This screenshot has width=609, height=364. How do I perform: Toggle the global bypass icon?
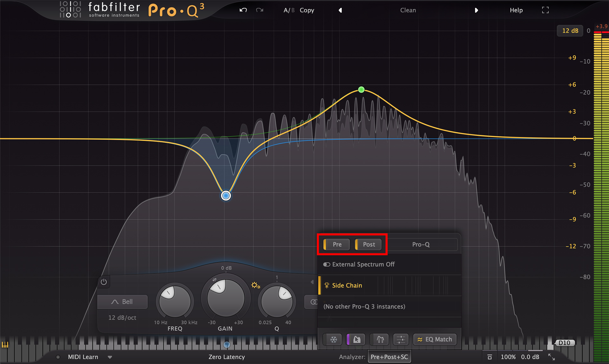pos(490,357)
